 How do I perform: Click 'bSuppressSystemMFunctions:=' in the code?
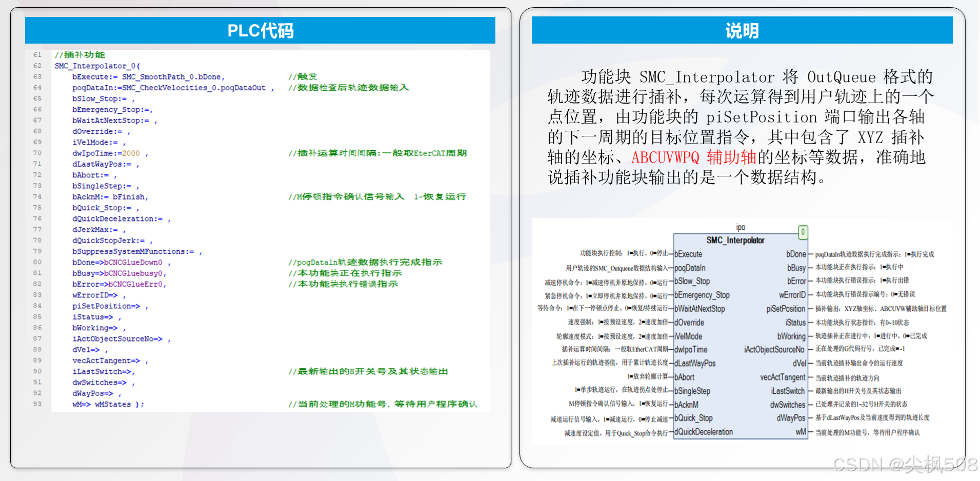tap(133, 252)
